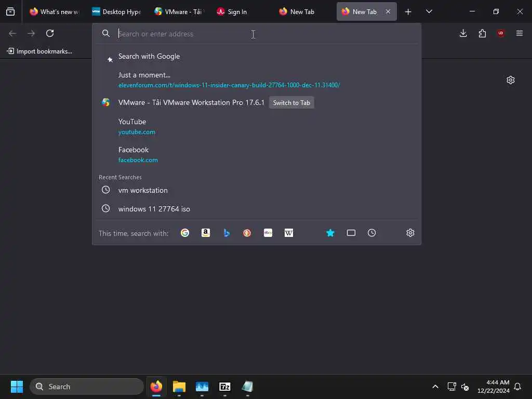Open search settings gear in address dropdown

(410, 233)
